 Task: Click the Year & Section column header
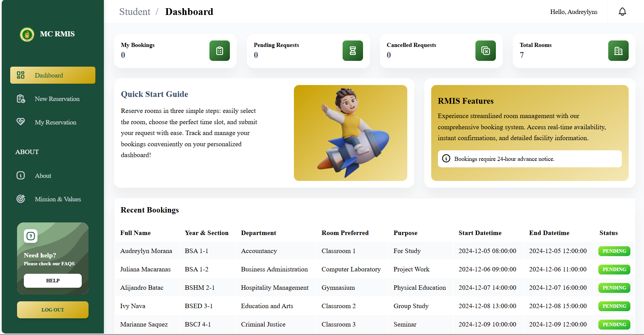point(207,233)
